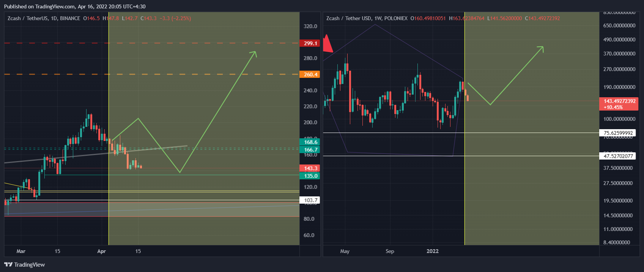Click the orange 260.4 price label
Viewport: 644px width, 272px height.
(x=310, y=74)
